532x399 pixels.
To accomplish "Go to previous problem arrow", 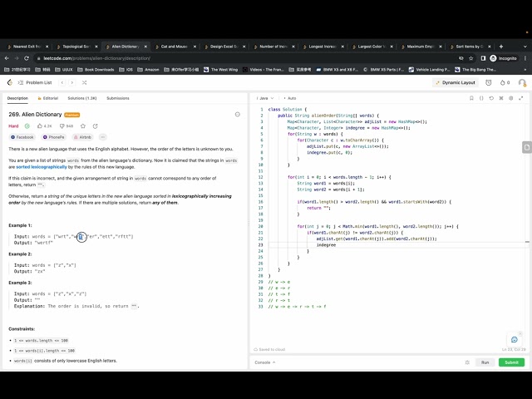I will click(62, 82).
